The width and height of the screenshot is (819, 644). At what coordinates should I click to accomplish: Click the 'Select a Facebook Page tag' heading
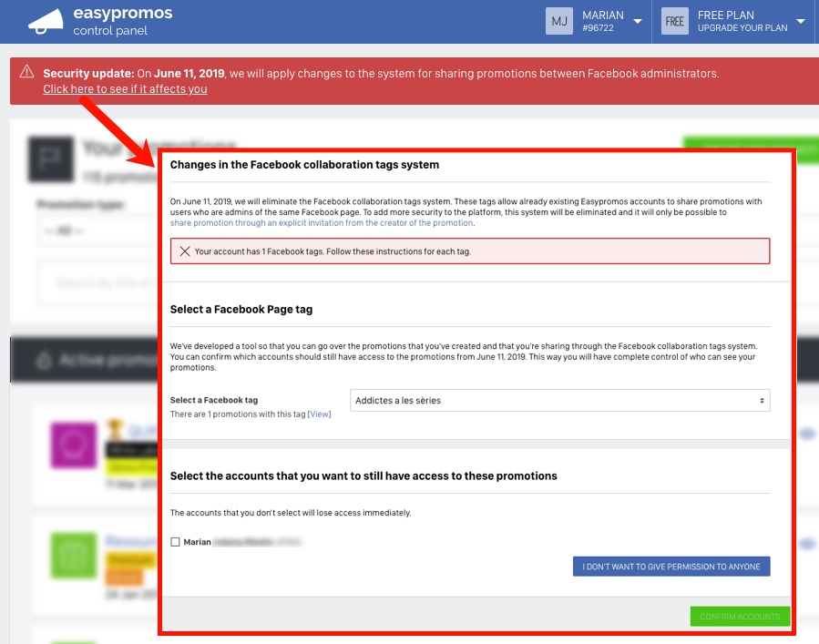pos(241,309)
